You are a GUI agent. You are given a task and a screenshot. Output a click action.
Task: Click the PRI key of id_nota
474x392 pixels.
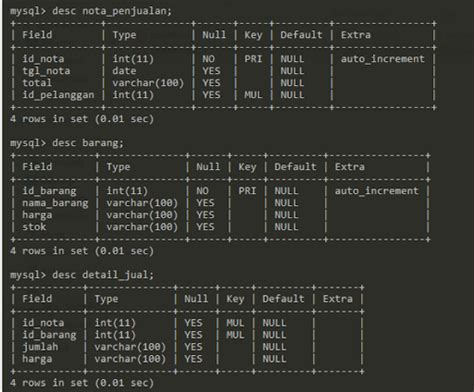pyautogui.click(x=253, y=59)
